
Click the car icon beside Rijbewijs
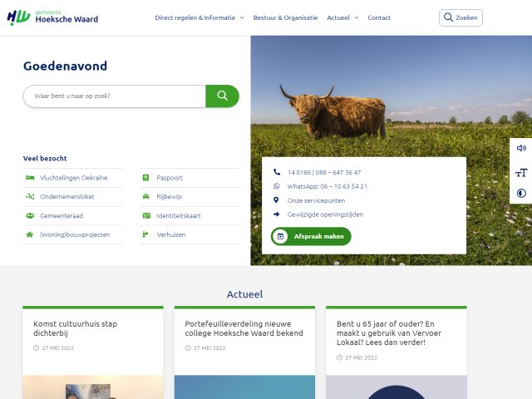146,197
